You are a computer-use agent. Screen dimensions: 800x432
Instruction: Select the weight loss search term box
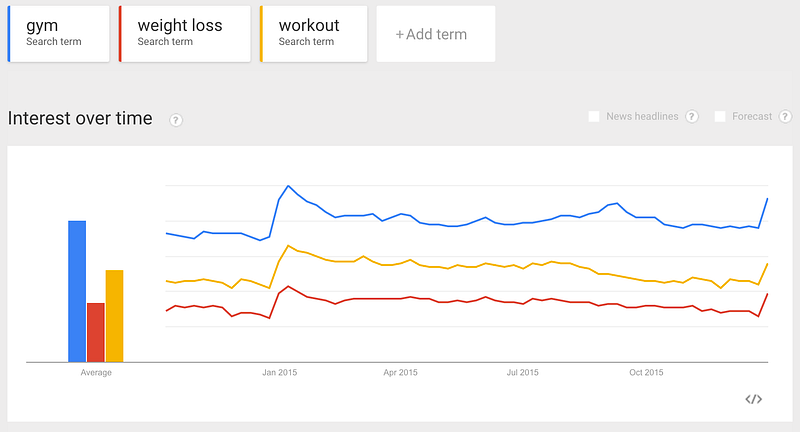pos(185,34)
